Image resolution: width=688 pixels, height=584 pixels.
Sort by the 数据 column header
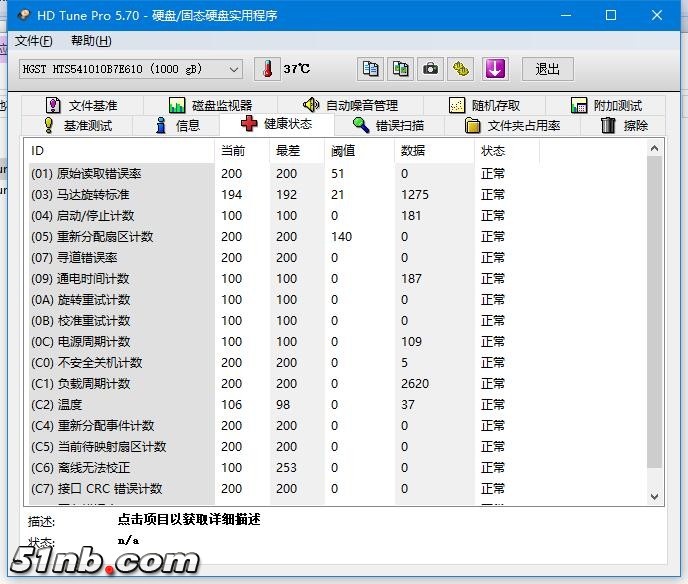click(434, 150)
